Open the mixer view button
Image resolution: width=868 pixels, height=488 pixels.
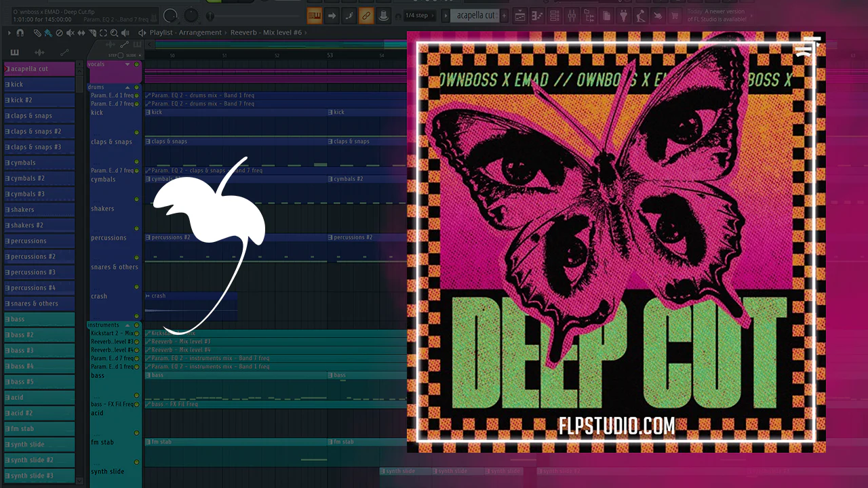[x=572, y=16]
